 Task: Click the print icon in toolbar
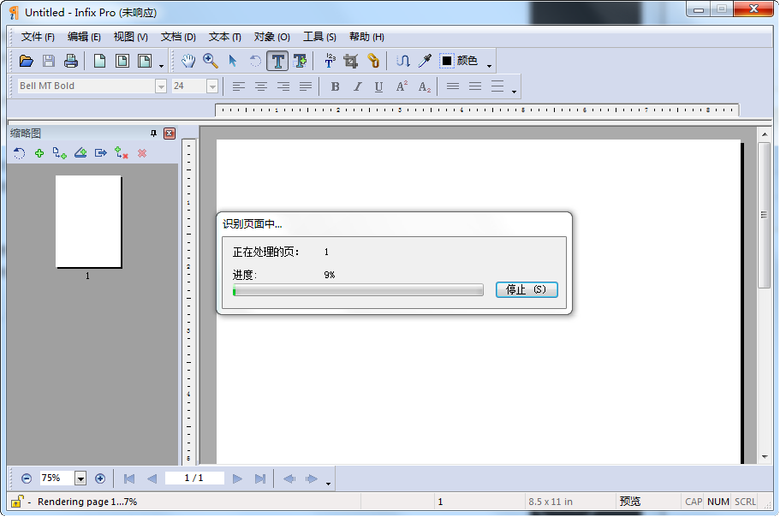tap(71, 61)
